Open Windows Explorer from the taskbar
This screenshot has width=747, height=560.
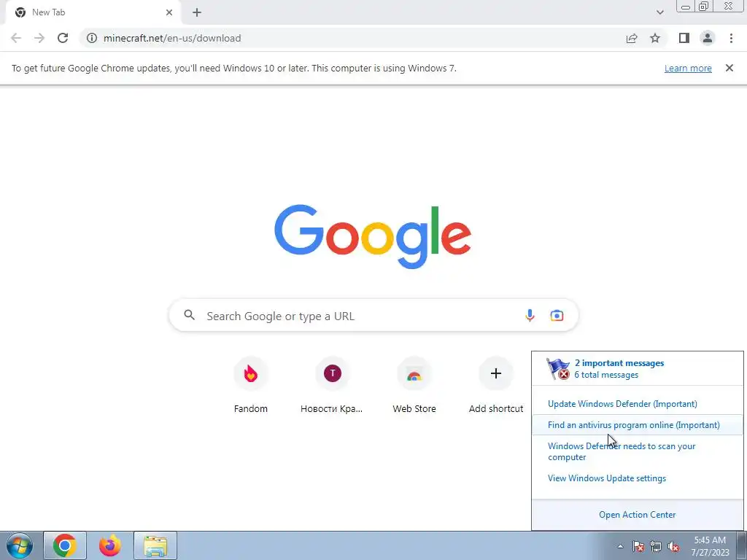(x=155, y=545)
